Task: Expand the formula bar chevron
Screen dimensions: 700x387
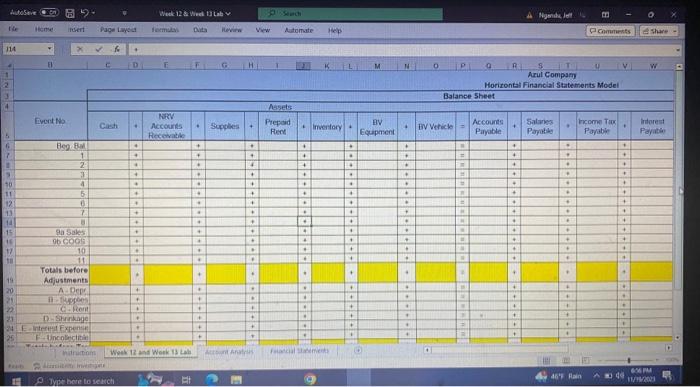Action: pos(679,50)
